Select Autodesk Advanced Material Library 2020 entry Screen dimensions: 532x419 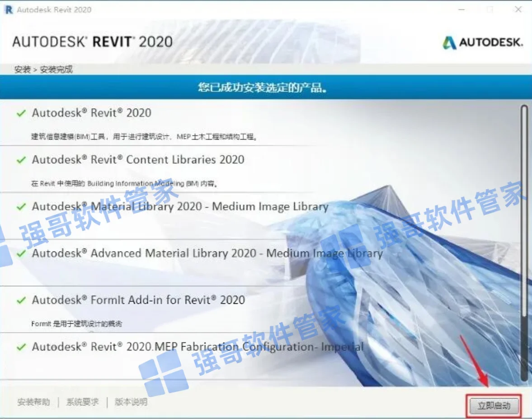(207, 253)
